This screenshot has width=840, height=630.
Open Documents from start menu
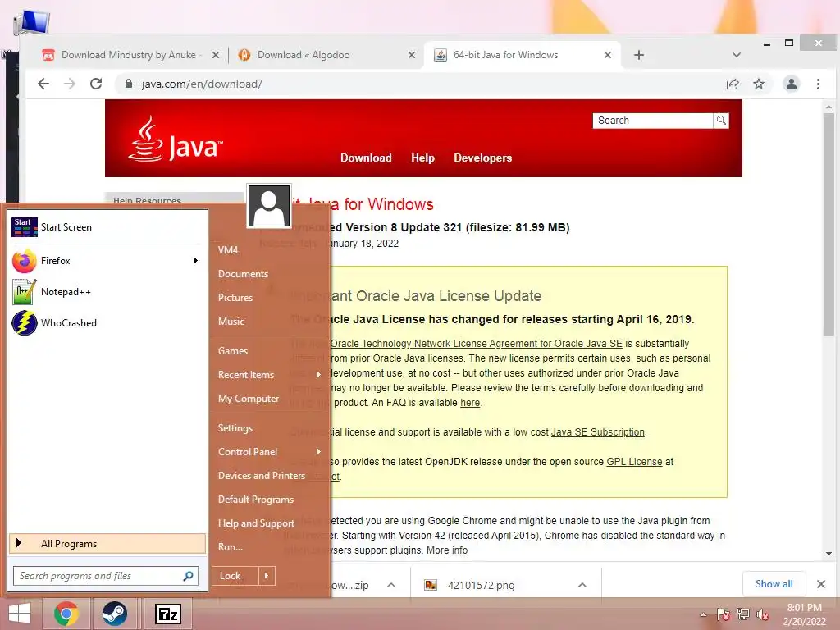[243, 274]
